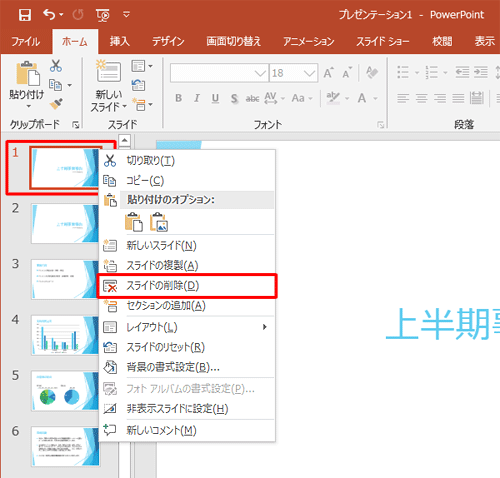The height and width of the screenshot is (478, 500).
Task: Switch to the 校閲 tab
Action: (x=442, y=41)
